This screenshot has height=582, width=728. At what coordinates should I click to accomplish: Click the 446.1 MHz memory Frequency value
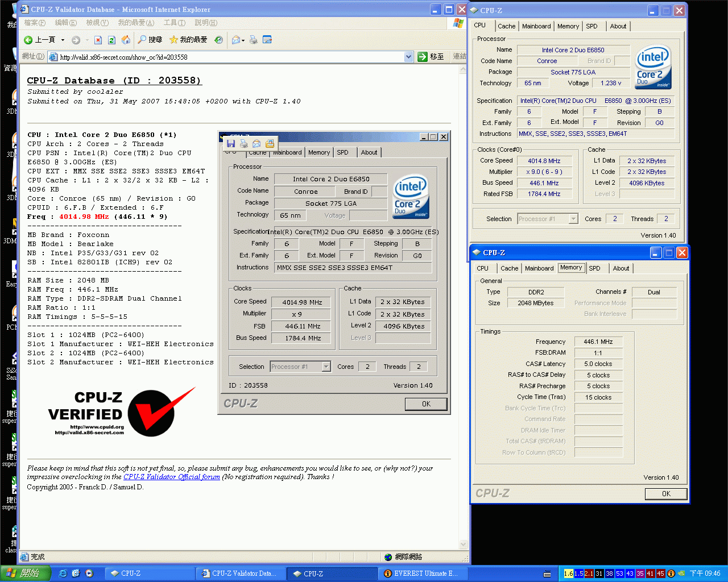click(598, 342)
